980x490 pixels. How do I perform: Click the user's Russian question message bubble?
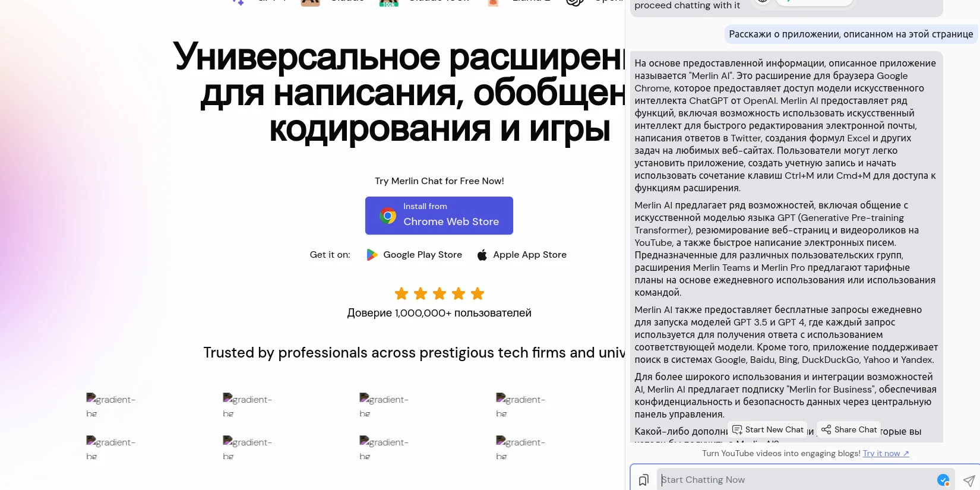coord(851,34)
